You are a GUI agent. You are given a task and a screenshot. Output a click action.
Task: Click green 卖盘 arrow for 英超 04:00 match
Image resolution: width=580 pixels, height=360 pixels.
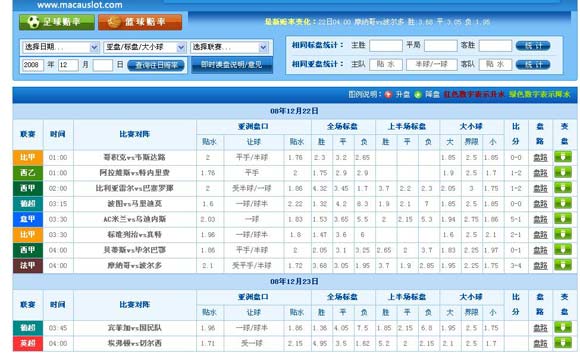coord(563,343)
